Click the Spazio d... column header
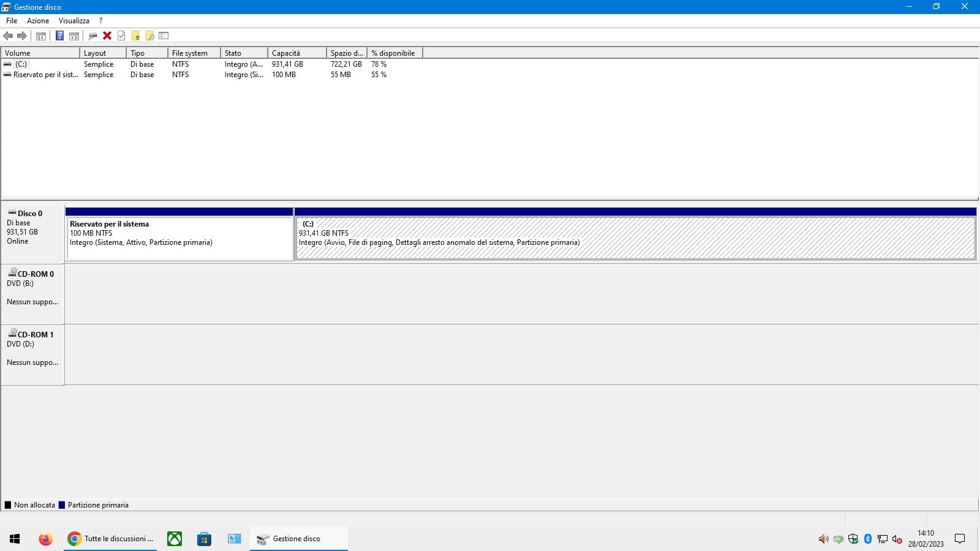The height and width of the screenshot is (551, 980). click(x=347, y=53)
